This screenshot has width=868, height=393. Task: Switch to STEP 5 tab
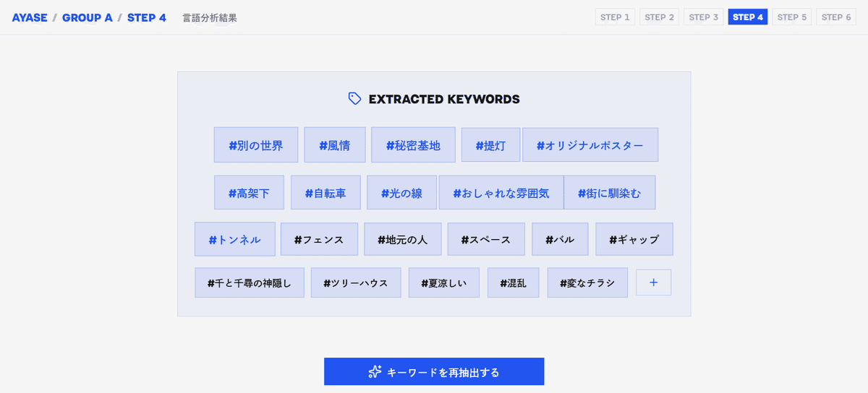[x=792, y=17]
